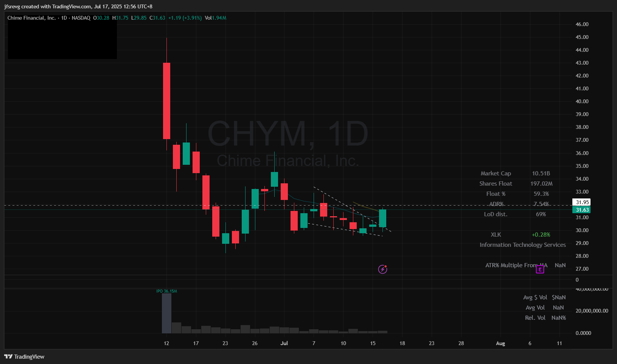The width and height of the screenshot is (617, 364).
Task: Select the ADR% value 7.54%
Action: point(541,204)
